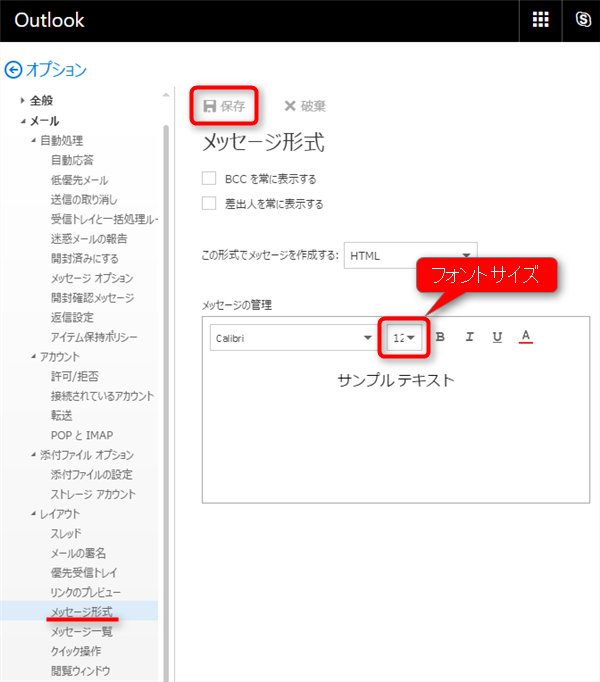The width and height of the screenshot is (600, 682).
Task: Open 返信設定 settings
Action: pos(72,318)
